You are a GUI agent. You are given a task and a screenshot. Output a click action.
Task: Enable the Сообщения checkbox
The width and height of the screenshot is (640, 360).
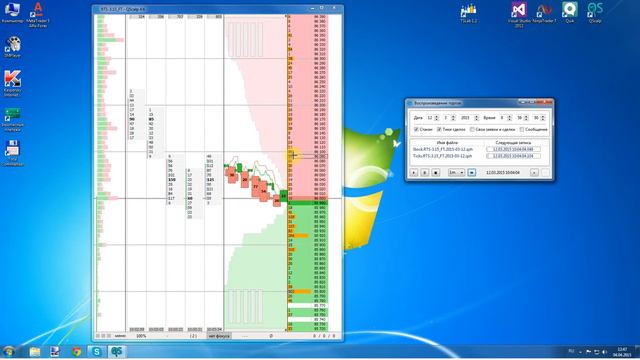tap(521, 129)
